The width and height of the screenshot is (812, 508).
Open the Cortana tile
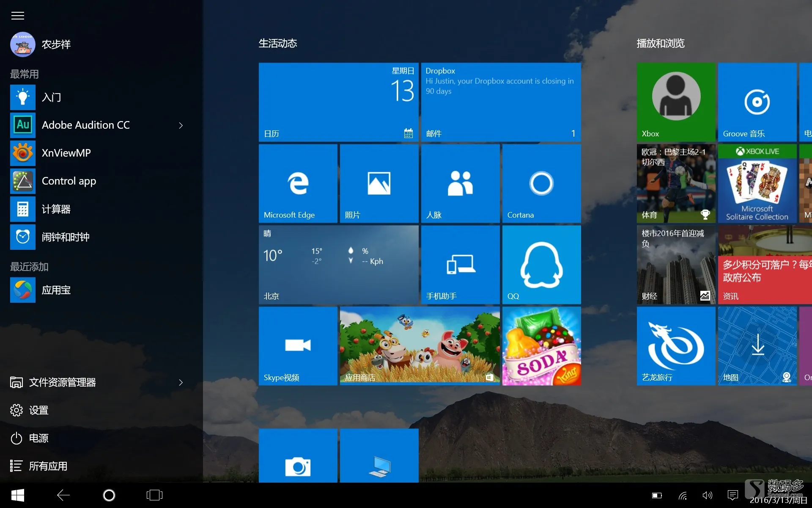coord(541,183)
